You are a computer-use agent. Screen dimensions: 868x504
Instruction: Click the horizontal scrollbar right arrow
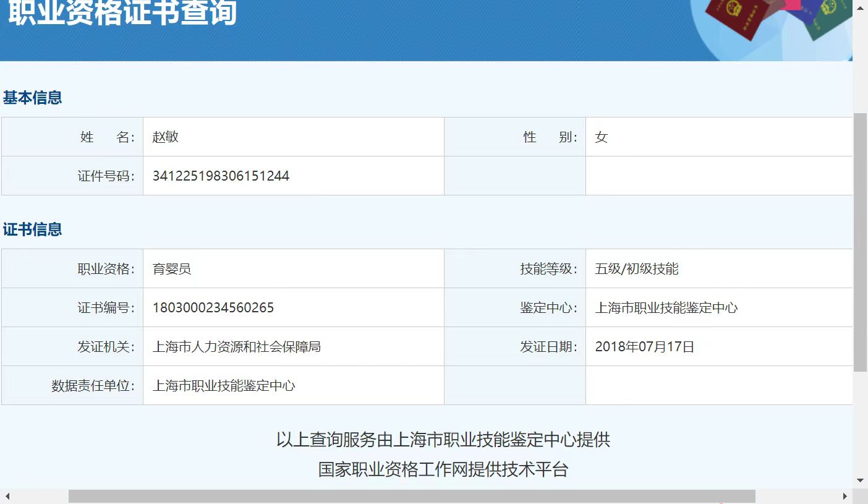pyautogui.click(x=845, y=496)
